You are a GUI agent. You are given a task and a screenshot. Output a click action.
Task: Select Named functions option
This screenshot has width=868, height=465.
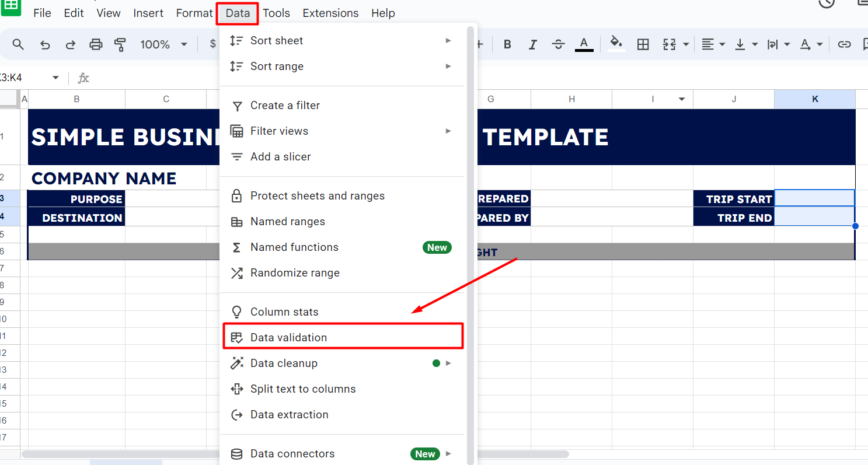click(x=342, y=247)
